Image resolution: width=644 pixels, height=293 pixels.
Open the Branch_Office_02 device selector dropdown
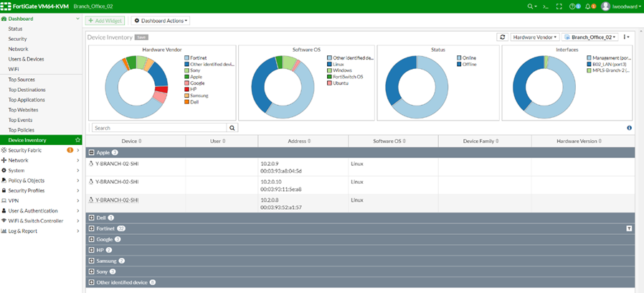(x=589, y=37)
